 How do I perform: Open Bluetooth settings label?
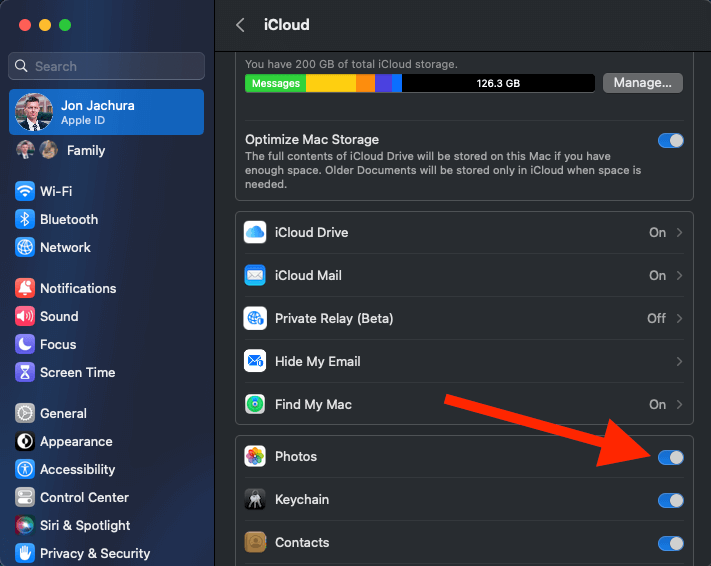(69, 220)
